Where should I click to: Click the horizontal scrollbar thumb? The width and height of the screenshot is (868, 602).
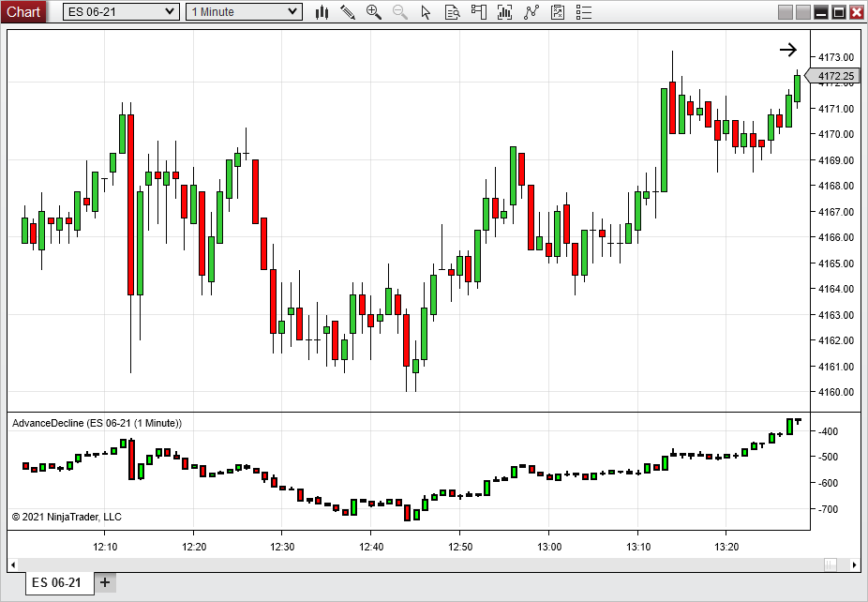pos(830,564)
